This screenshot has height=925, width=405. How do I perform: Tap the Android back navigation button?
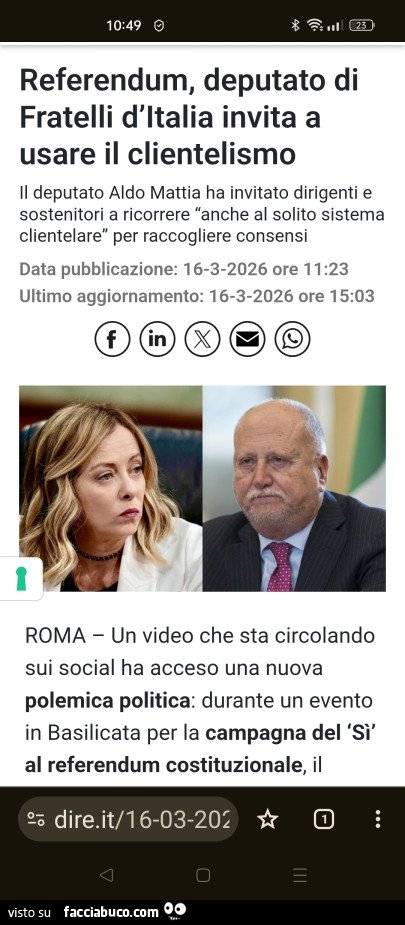(106, 875)
